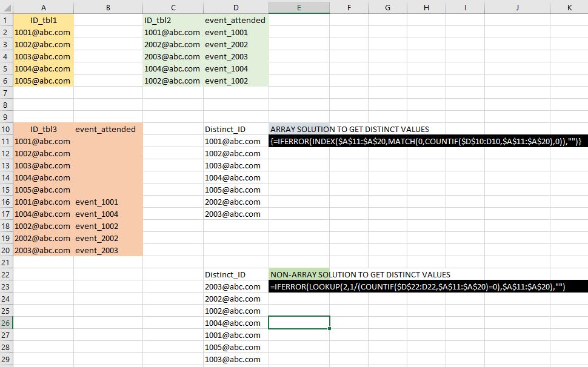Select row 7 header
The width and height of the screenshot is (588, 367).
coord(5,93)
